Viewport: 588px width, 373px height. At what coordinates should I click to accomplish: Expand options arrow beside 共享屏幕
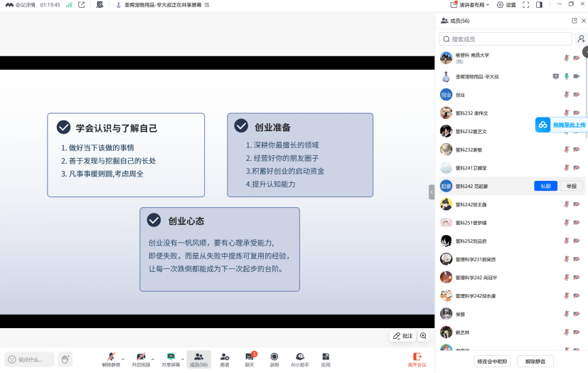click(x=183, y=359)
